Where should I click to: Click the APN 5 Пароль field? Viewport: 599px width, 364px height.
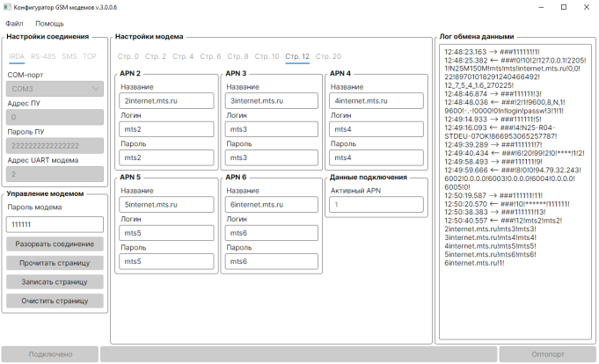[166, 262]
